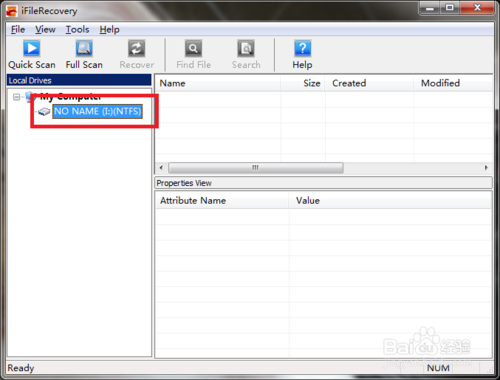Open the View menu
Screen dimensions: 500x380
coord(45,30)
